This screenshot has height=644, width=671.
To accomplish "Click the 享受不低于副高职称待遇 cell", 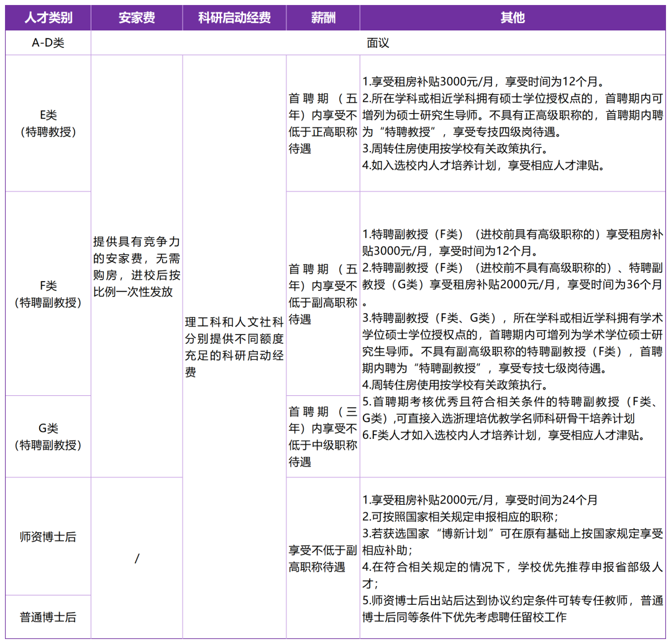I will [x=321, y=559].
